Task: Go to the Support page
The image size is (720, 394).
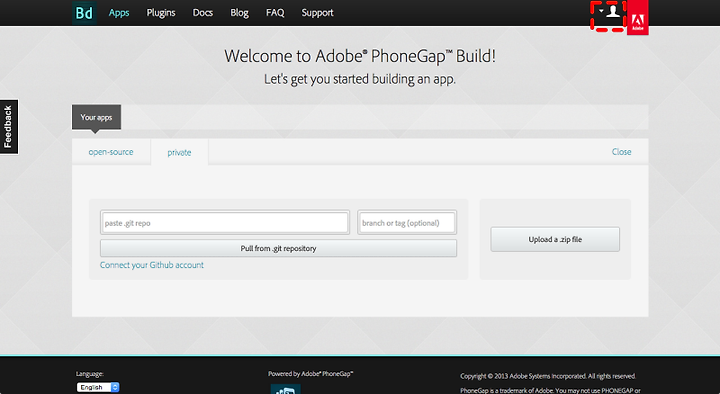Action: pos(317,13)
